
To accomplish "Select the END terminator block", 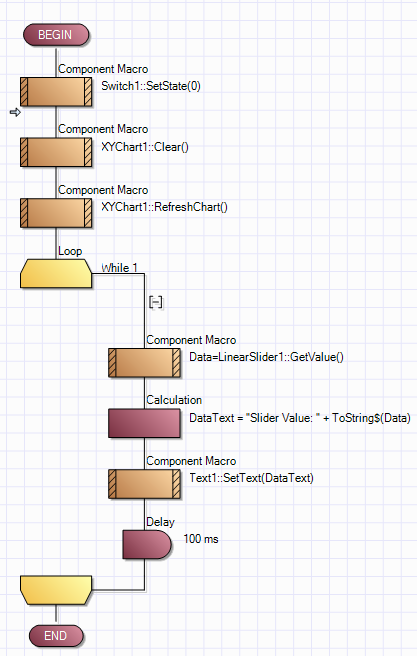I will pos(56,636).
